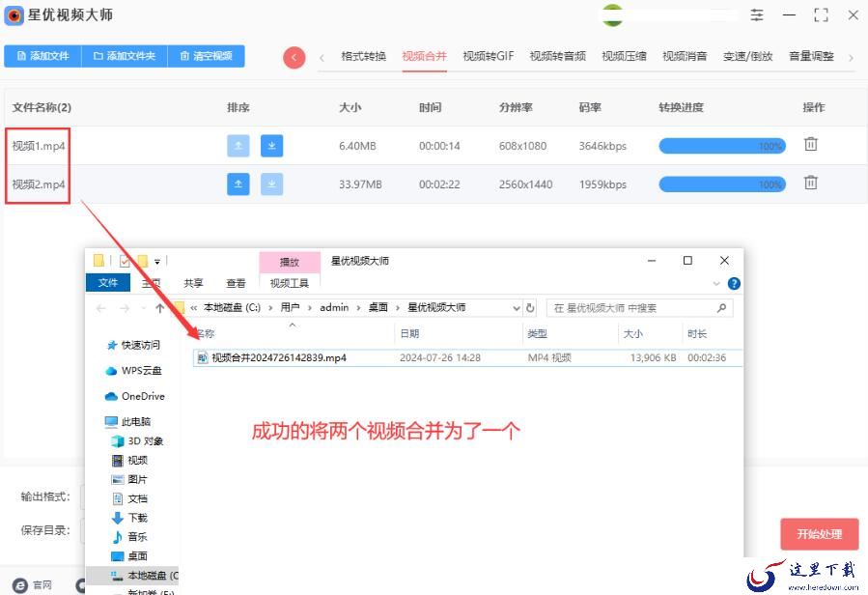Open the settings sliders icon in title bar
Viewport: 868px width, 595px height.
(757, 14)
